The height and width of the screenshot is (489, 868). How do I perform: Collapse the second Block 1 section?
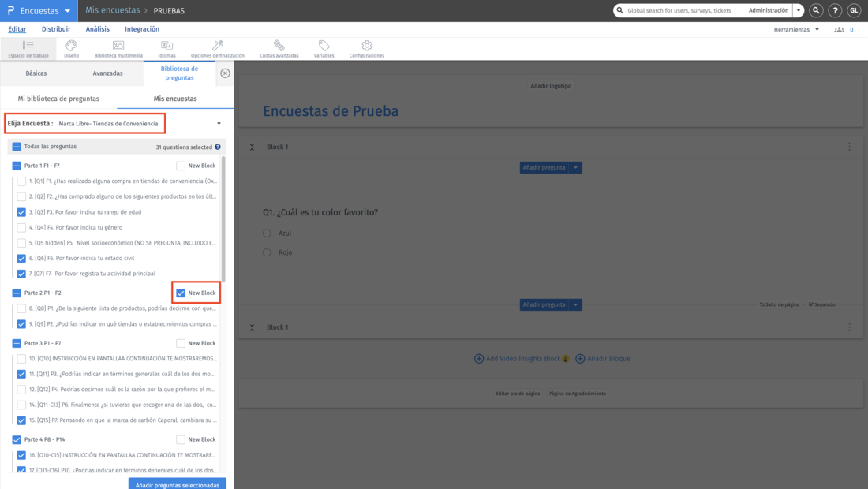point(252,327)
